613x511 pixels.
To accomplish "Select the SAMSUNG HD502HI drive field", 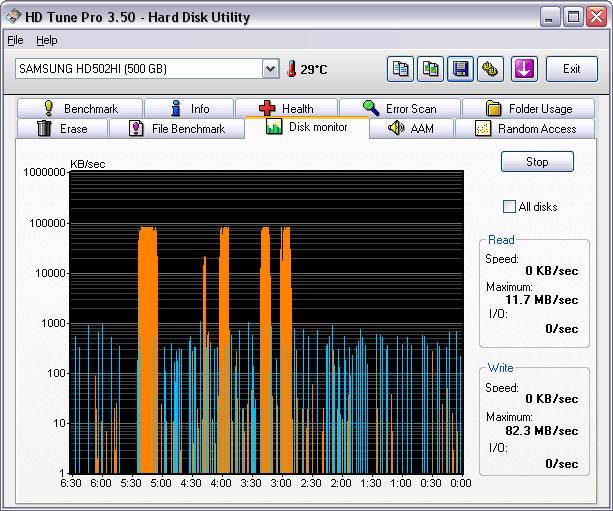I will coord(147,69).
